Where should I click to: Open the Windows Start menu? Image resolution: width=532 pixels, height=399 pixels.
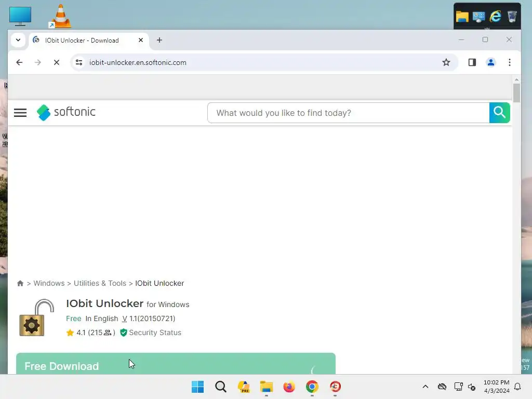198,387
